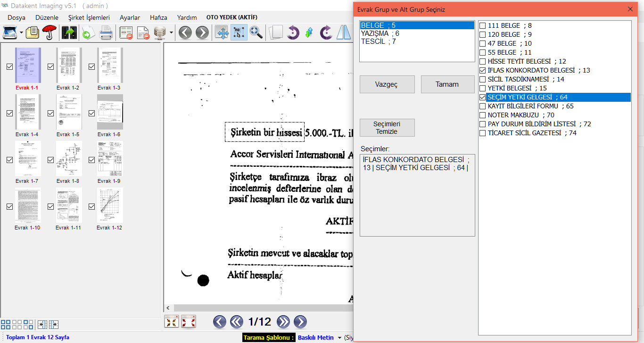
Task: Open the Baskılı Metin template dropdown
Action: (339, 338)
